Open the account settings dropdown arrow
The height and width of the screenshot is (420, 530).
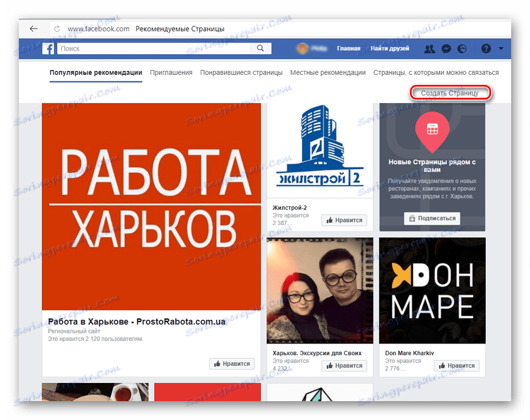point(501,49)
